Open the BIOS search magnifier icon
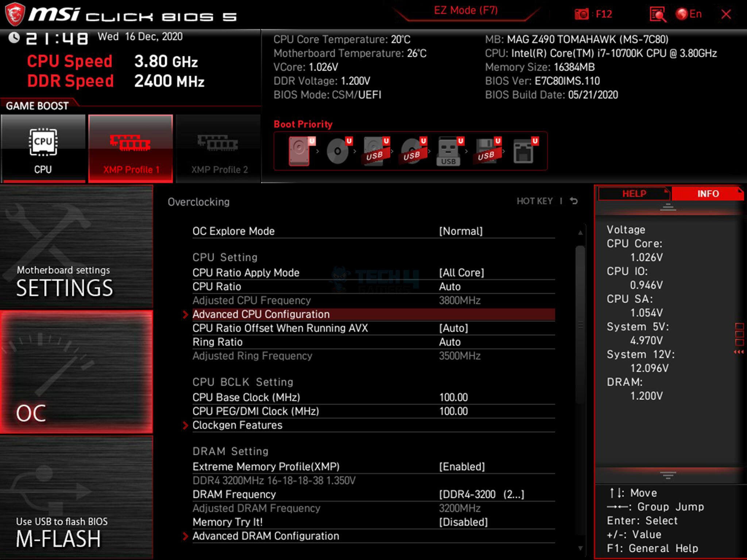This screenshot has height=560, width=747. coord(658,15)
